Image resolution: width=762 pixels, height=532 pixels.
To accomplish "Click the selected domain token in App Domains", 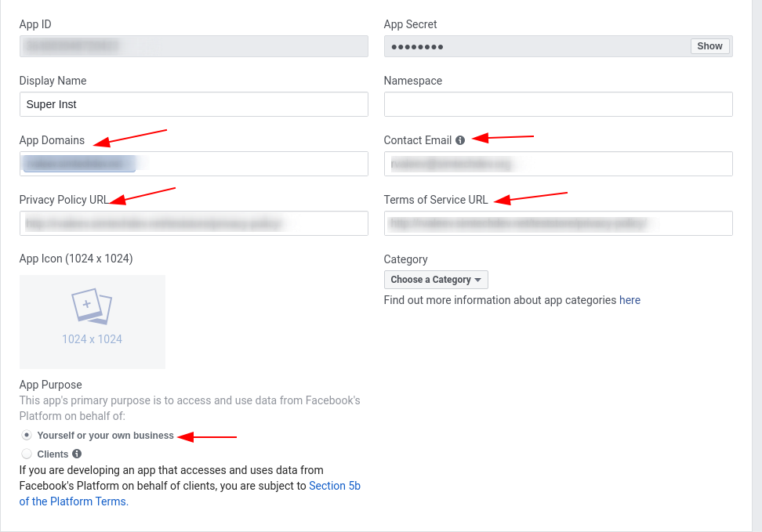I will tap(80, 164).
